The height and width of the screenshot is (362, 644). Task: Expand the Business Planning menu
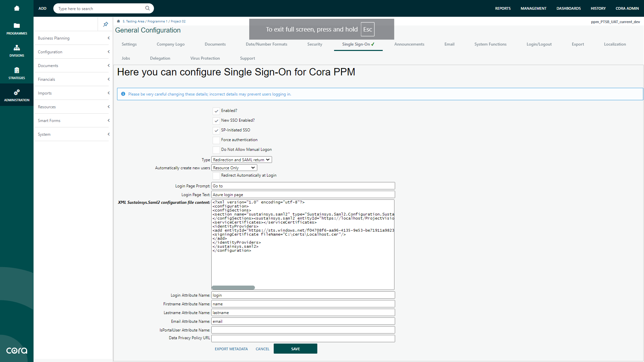[x=73, y=38]
